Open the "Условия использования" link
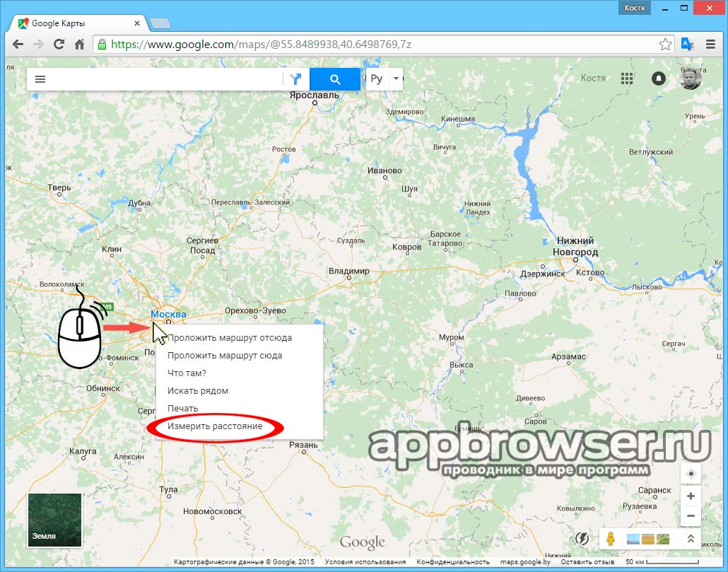Screen dimensions: 728x572 [365, 562]
